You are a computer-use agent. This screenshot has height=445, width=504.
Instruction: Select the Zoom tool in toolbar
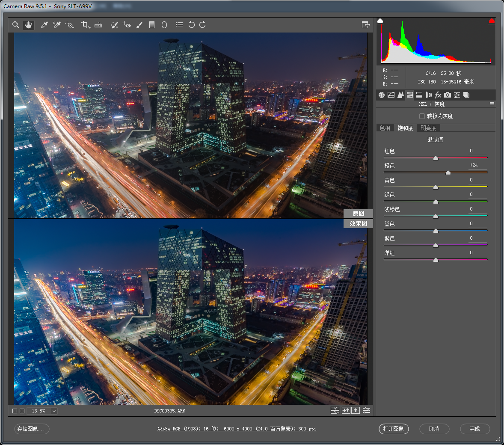pyautogui.click(x=16, y=25)
